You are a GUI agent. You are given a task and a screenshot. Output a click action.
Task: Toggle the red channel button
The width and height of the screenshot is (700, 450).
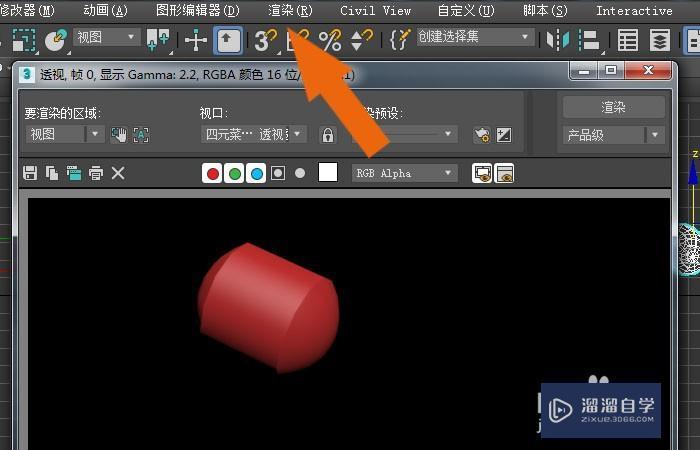(x=212, y=173)
